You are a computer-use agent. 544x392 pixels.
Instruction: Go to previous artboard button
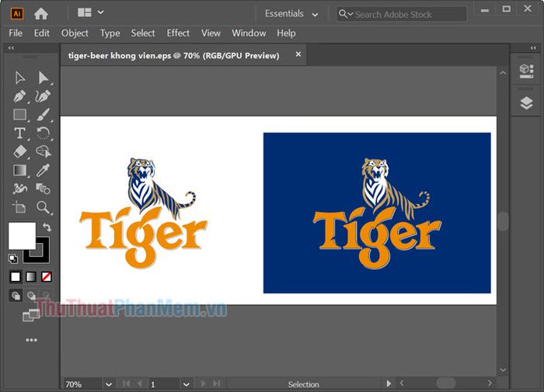tap(139, 383)
